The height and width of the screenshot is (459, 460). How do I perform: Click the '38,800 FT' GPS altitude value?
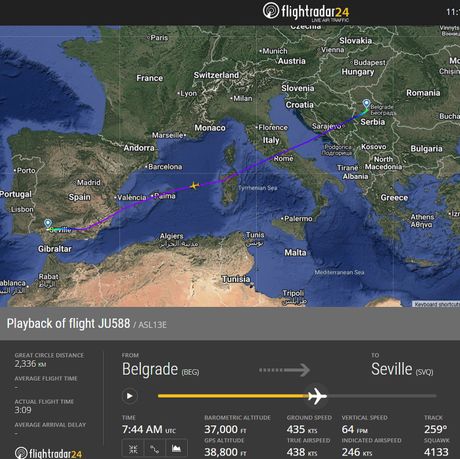pos(225,452)
